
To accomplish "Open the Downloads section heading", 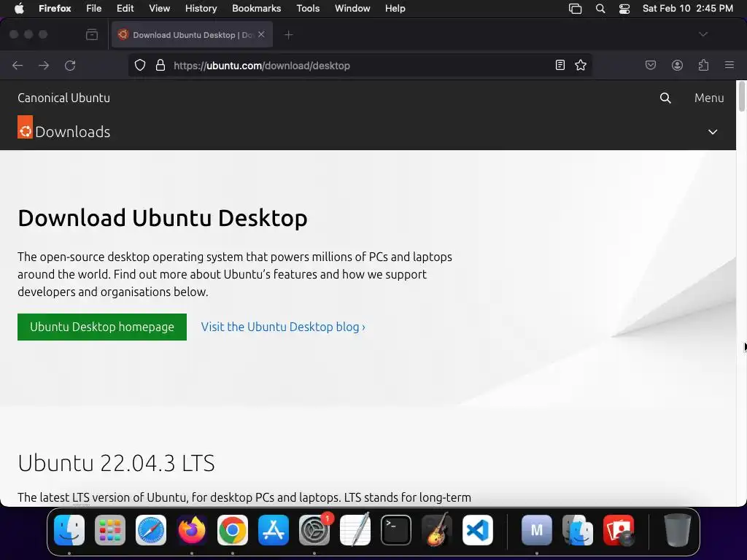I will (73, 132).
